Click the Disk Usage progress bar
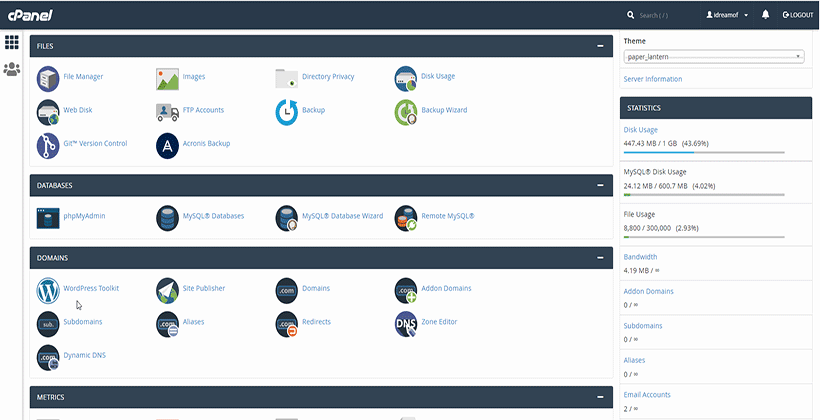 click(704, 152)
